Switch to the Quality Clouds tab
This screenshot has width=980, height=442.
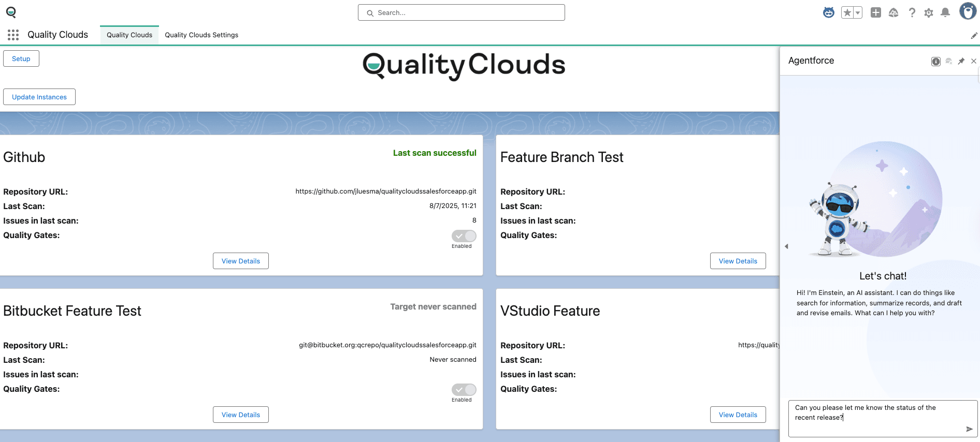(129, 35)
